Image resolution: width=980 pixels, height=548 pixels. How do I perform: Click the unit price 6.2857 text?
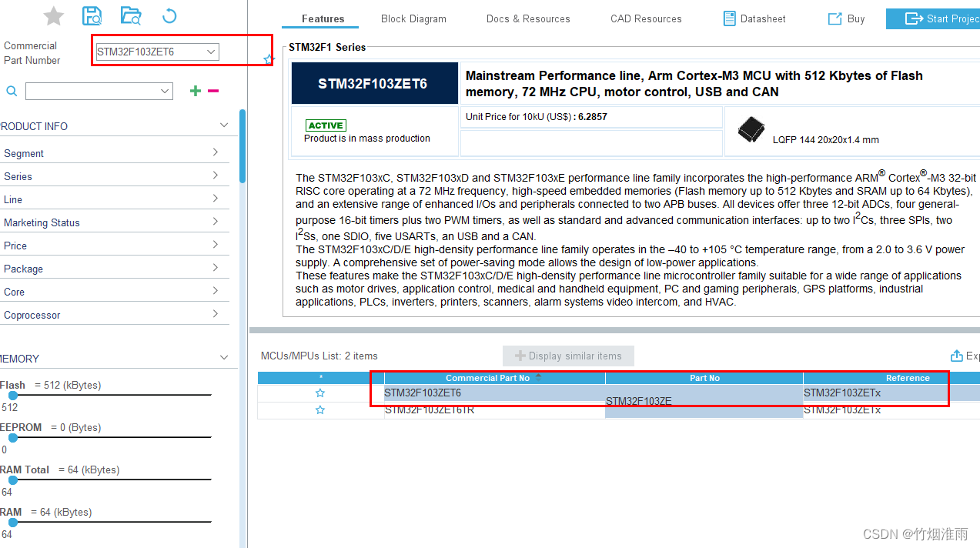coord(592,117)
